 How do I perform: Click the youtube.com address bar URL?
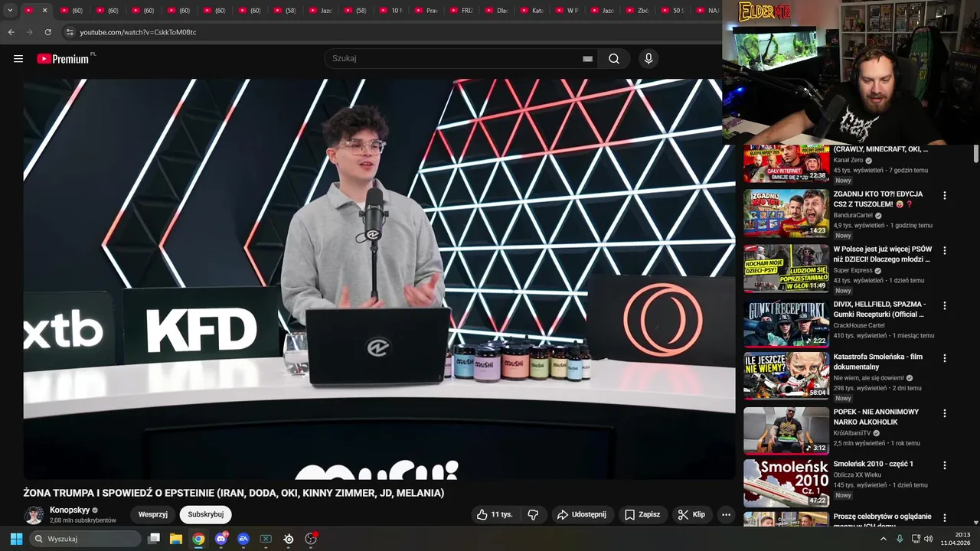click(x=138, y=32)
